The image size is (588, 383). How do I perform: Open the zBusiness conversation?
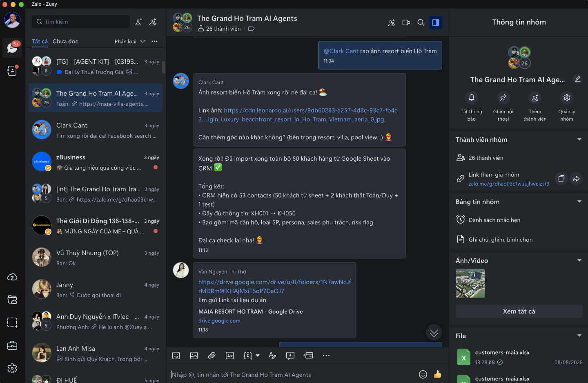tap(96, 162)
